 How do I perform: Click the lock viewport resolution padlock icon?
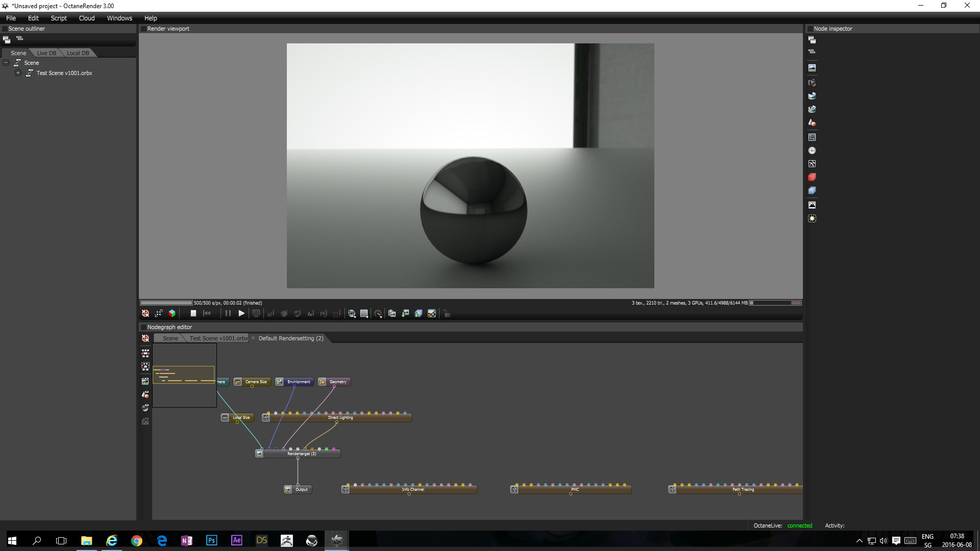click(x=447, y=314)
